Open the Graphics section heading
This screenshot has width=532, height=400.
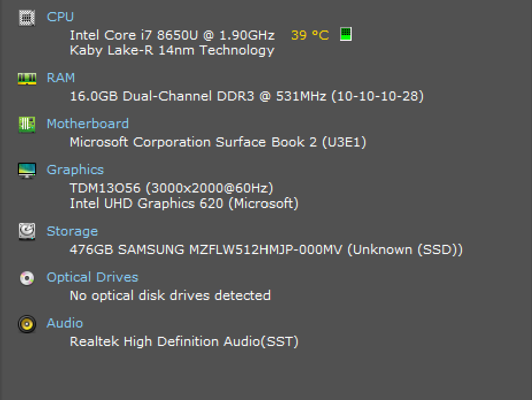pos(75,170)
